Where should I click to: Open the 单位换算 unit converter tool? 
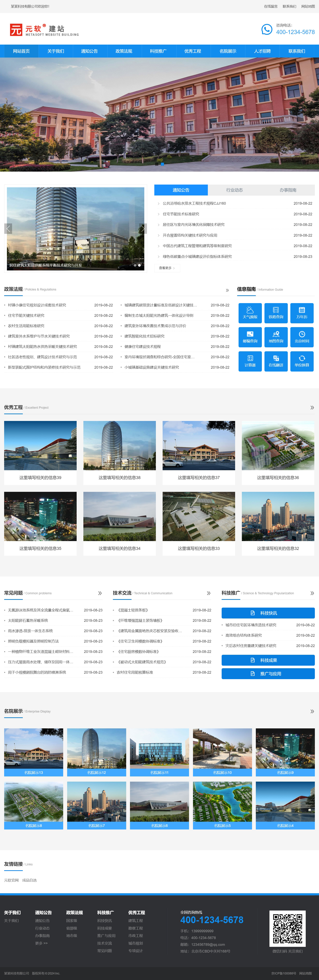click(x=302, y=361)
